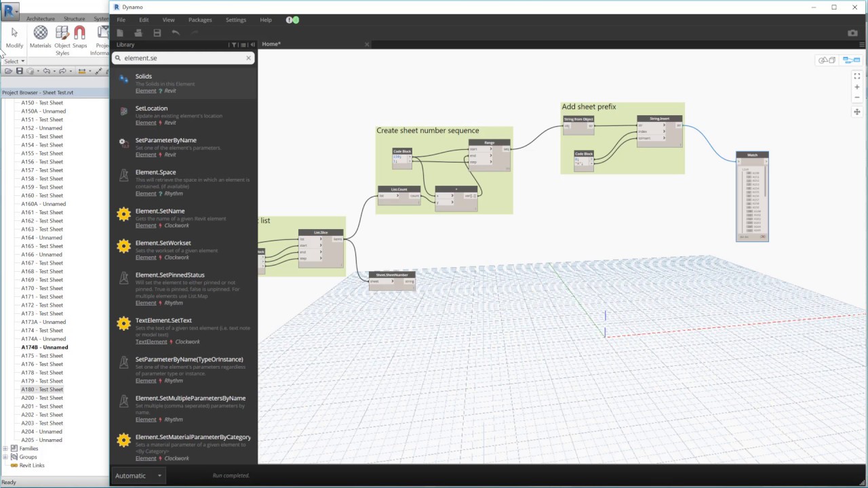Collapse the Library panel with the arrow icon
The height and width of the screenshot is (488, 868).
tap(252, 45)
